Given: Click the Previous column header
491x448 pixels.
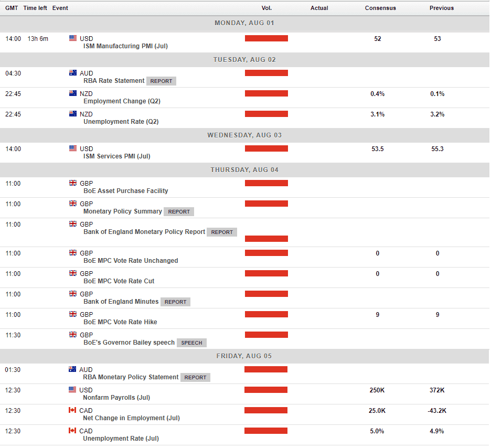Looking at the screenshot, I should click(441, 8).
